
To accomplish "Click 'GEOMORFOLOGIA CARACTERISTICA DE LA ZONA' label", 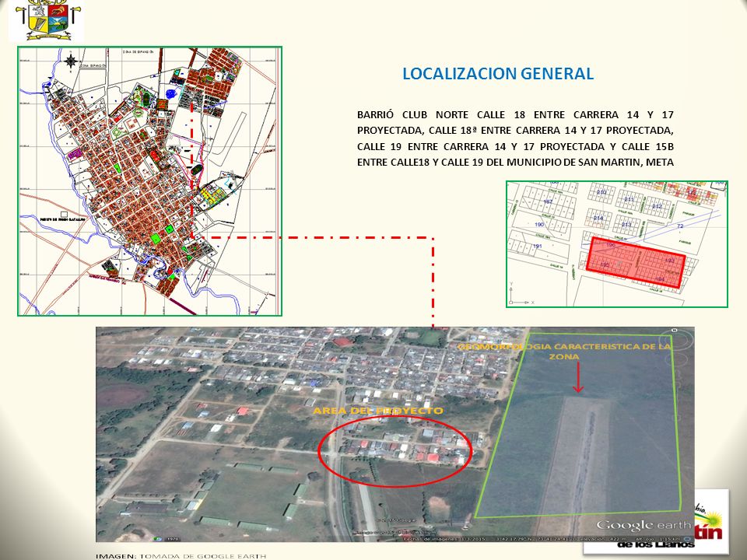I will coord(565,352).
